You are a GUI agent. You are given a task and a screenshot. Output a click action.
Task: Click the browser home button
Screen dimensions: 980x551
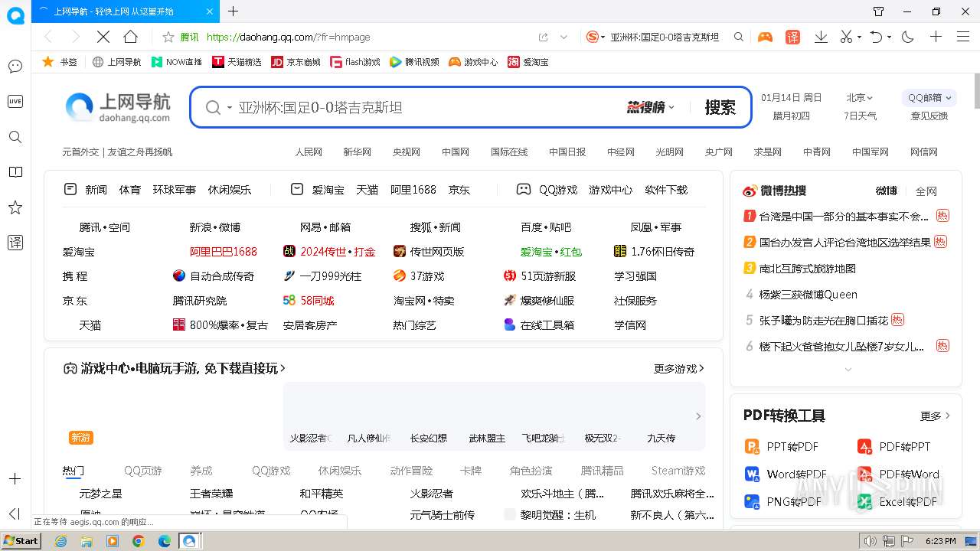click(x=130, y=37)
